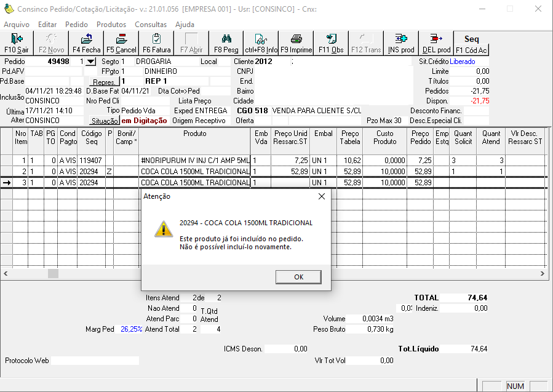553x392 pixels.
Task: Click the Situação button
Action: (x=105, y=121)
